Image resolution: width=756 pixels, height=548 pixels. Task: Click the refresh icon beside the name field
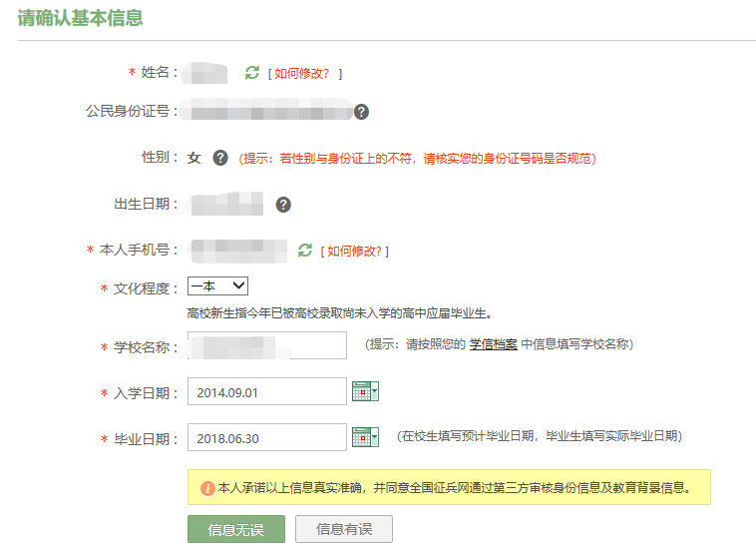[x=252, y=73]
